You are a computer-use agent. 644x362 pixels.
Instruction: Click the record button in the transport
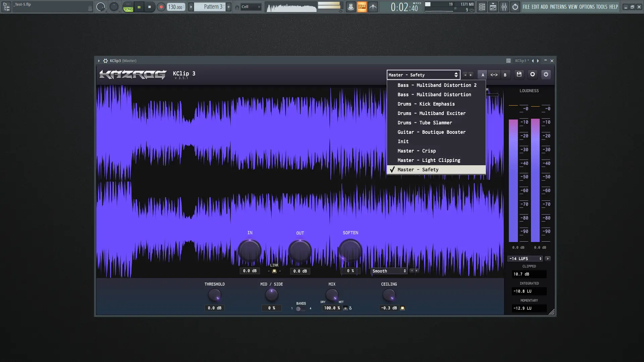(x=161, y=7)
